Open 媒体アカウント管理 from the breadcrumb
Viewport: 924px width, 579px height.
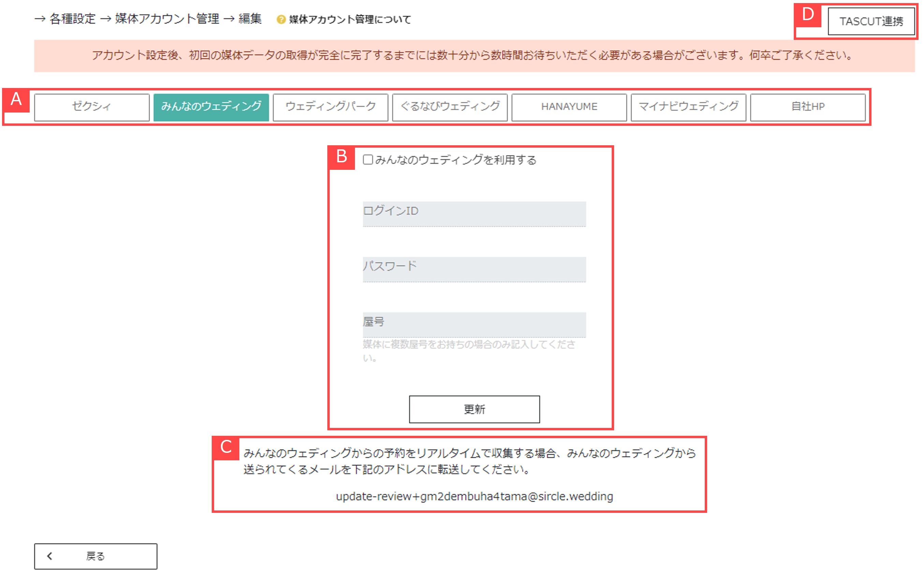click(166, 19)
